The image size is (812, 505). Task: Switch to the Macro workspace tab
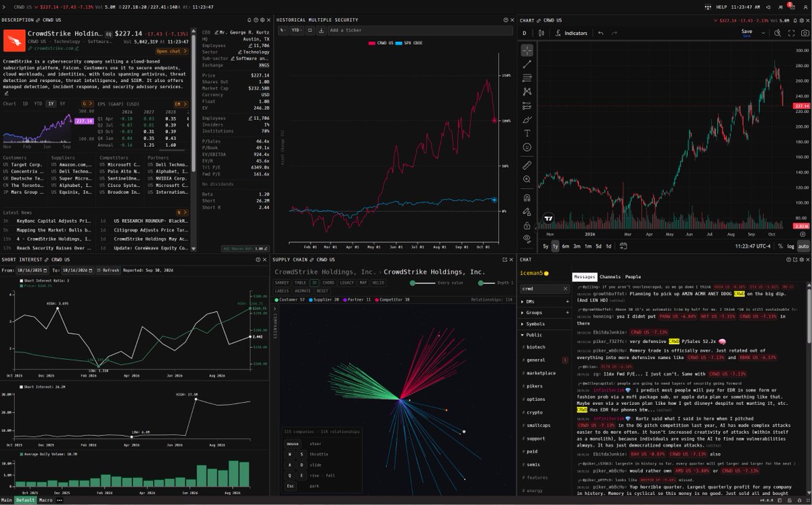[x=46, y=500]
